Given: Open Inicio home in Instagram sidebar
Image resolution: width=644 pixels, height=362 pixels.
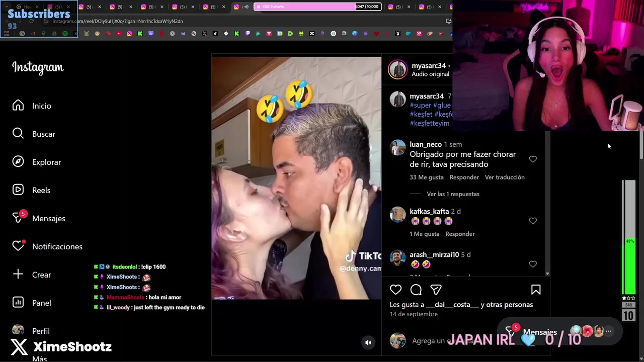Looking at the screenshot, I should (32, 106).
